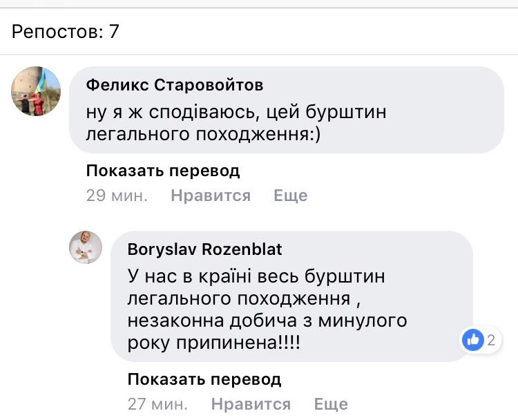518x420 pixels.
Task: Open Boryslav Rozenblat's profile avatar
Action: [86, 247]
